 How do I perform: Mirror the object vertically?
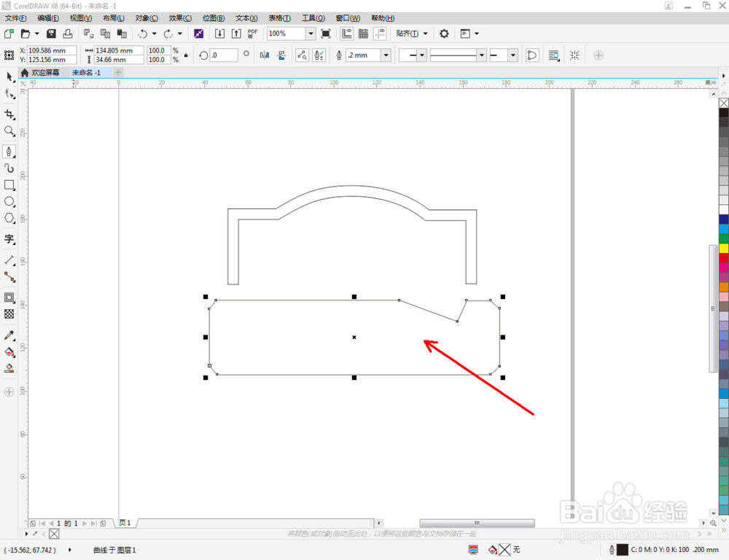(x=281, y=55)
